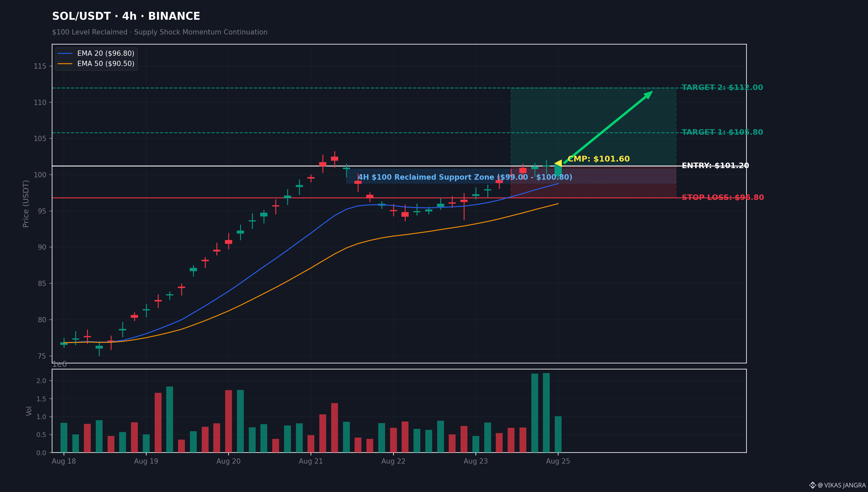Click the "Aug 18" date label
The height and width of the screenshot is (492, 868).
64,461
